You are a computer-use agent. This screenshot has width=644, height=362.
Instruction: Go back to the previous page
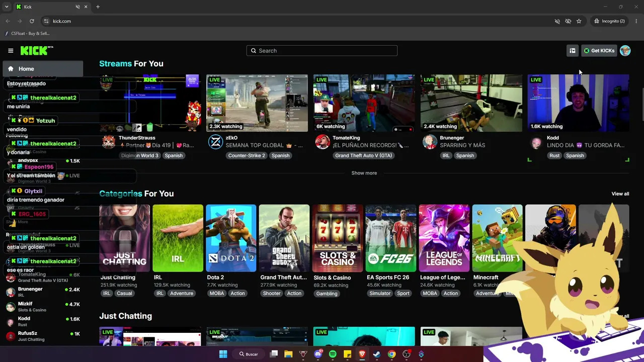(x=8, y=21)
